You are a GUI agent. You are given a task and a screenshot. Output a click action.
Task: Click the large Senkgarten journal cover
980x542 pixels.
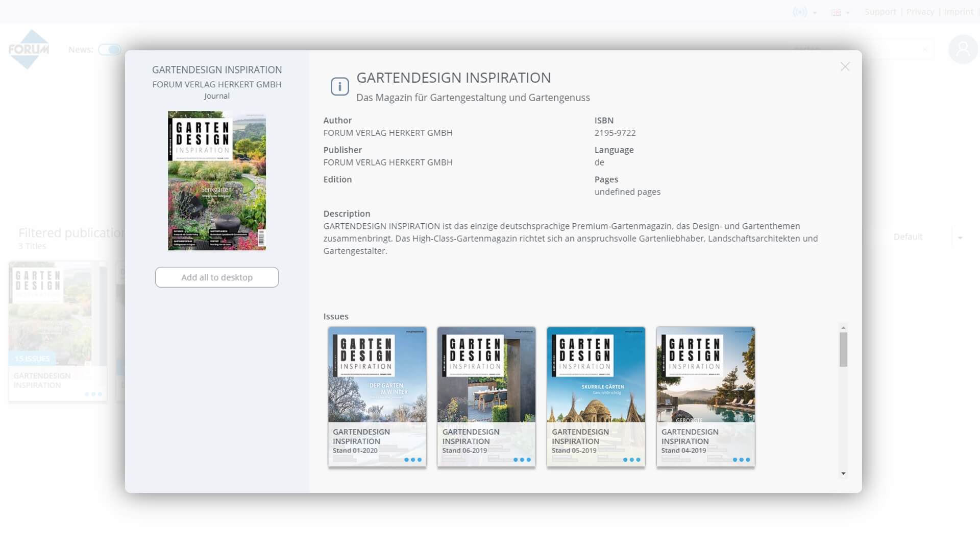tap(217, 181)
